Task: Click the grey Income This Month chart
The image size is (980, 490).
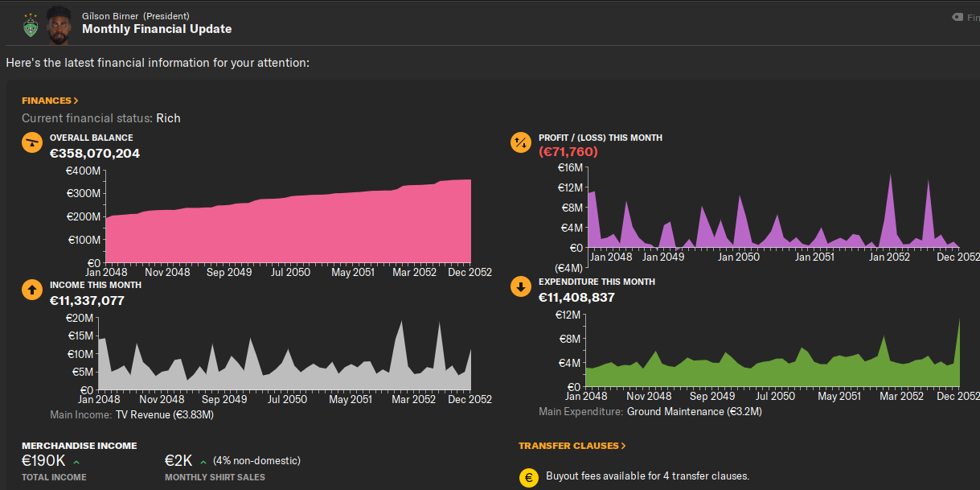Action: coord(285,355)
